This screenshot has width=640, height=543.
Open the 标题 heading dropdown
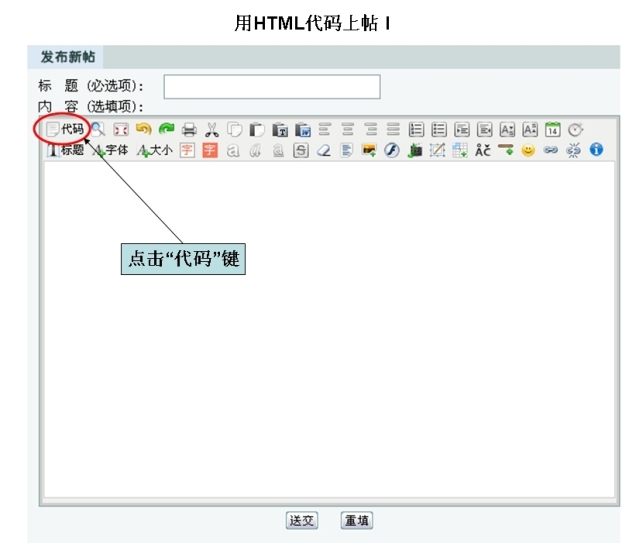pos(65,150)
